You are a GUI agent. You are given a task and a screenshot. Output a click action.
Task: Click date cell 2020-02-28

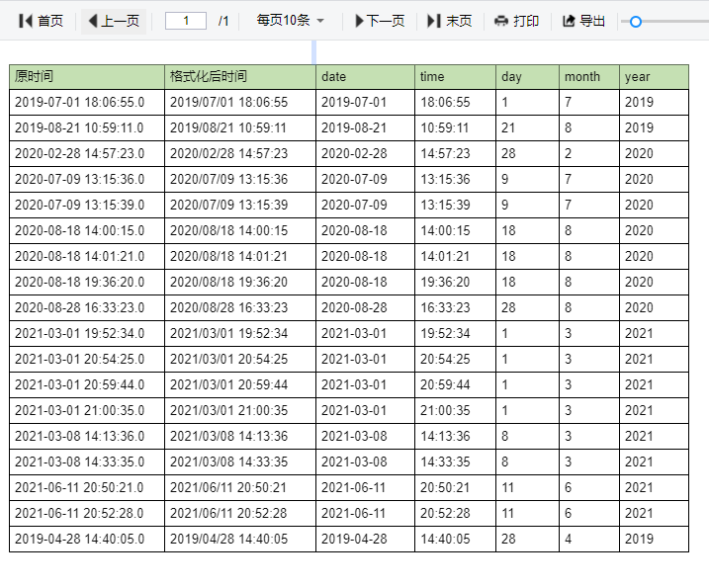[365, 153]
